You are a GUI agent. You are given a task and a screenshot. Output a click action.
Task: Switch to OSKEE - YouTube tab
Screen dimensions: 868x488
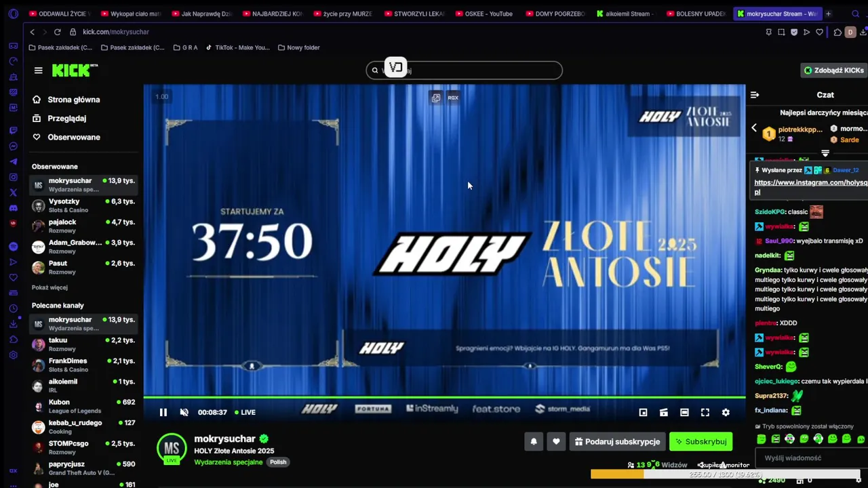(x=484, y=14)
